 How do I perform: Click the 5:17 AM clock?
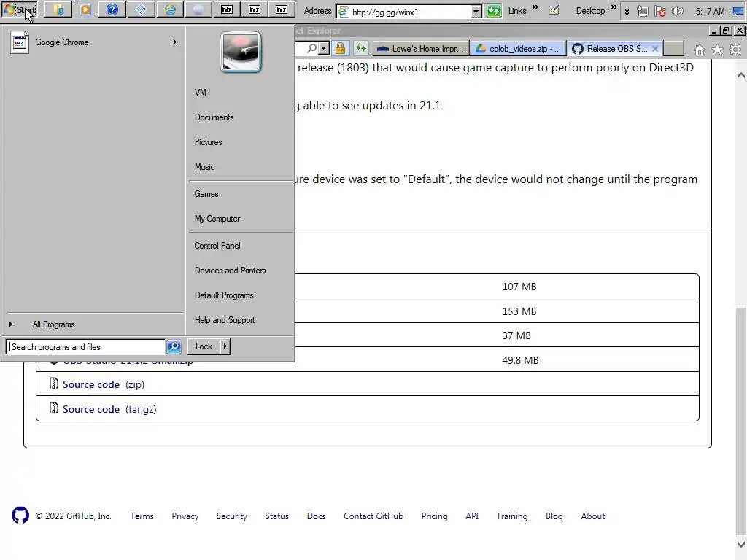(710, 11)
